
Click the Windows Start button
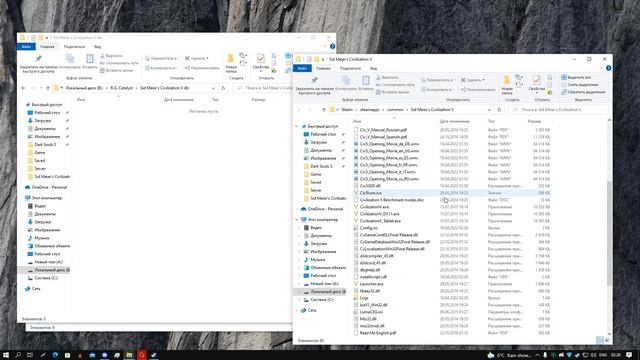tap(6, 355)
